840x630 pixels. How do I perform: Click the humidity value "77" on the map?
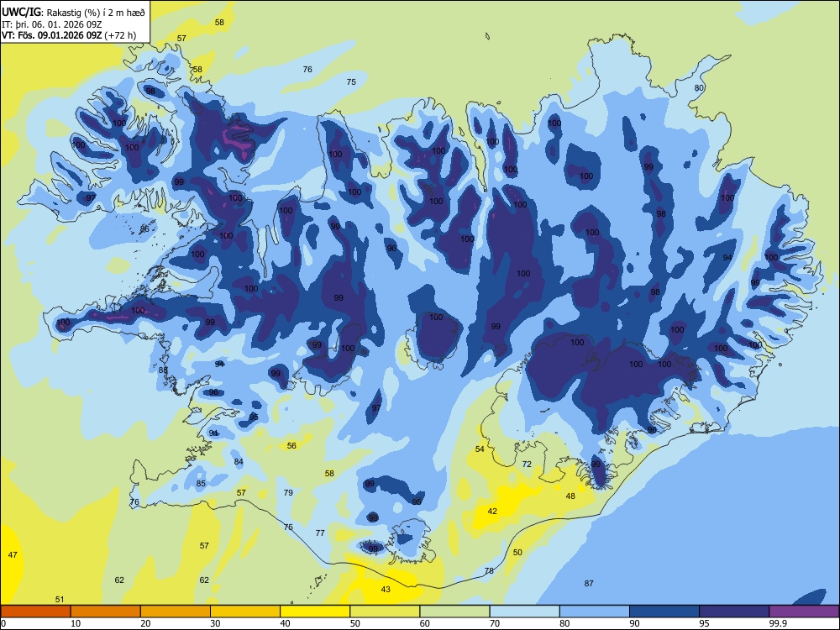[x=320, y=533]
